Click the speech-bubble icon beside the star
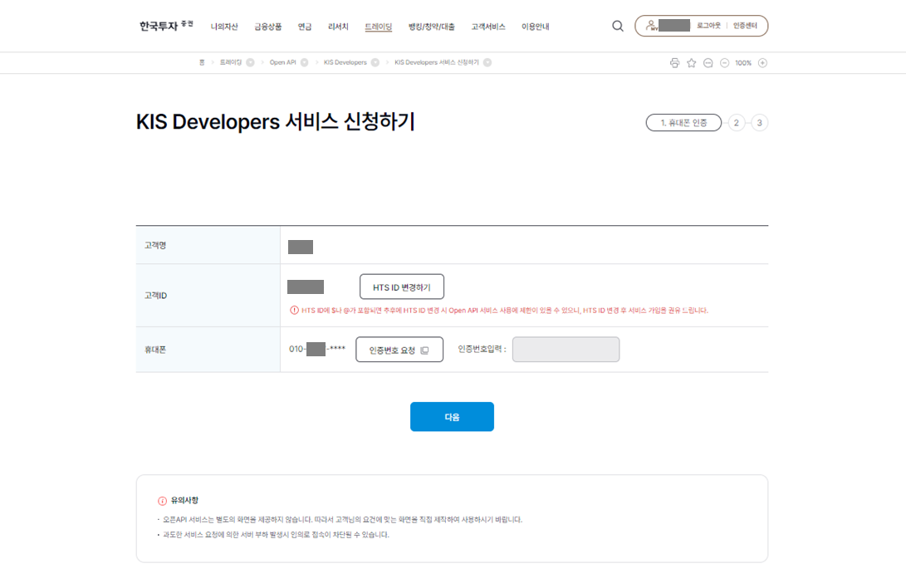Image resolution: width=906 pixels, height=588 pixels. point(708,63)
